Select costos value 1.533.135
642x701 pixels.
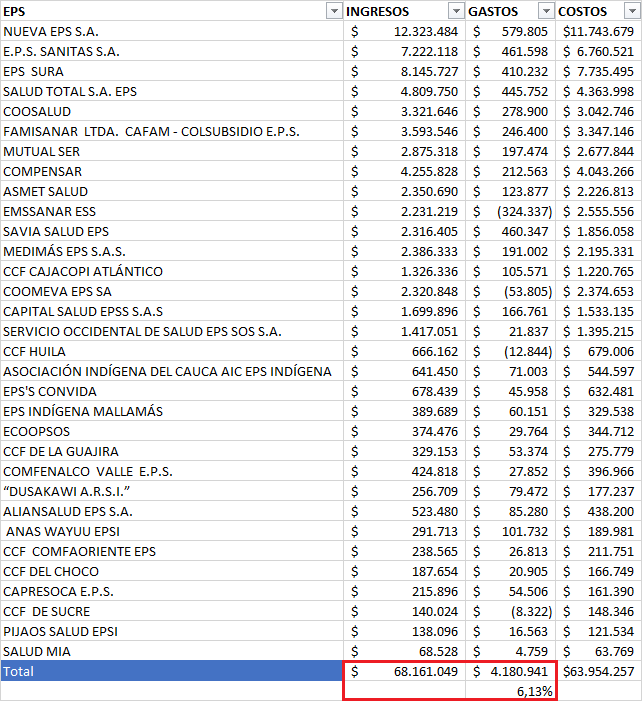[x=598, y=311]
